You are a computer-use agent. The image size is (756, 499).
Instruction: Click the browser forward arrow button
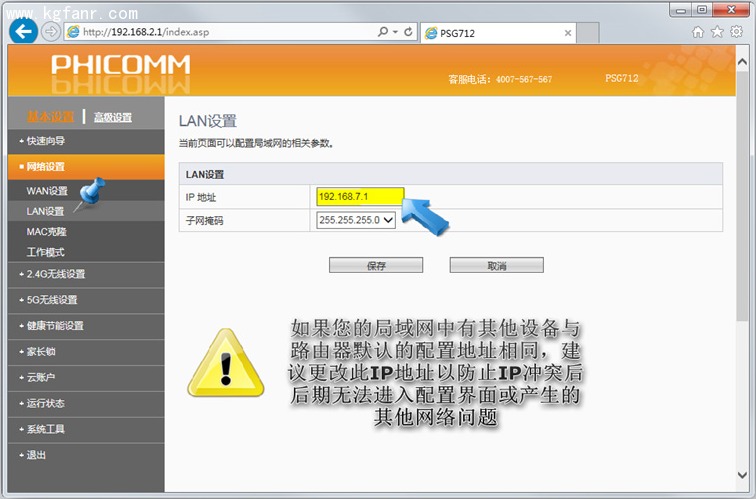pos(51,32)
